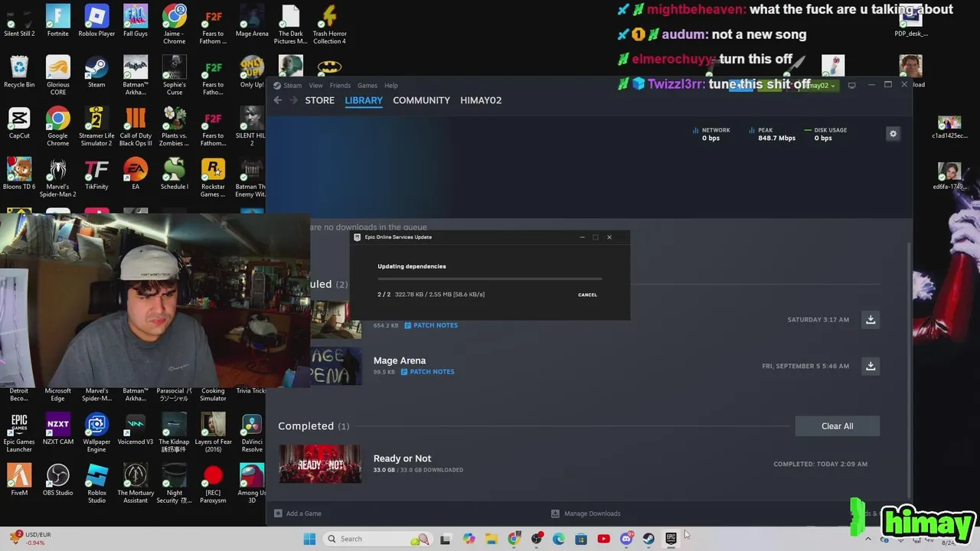Open the Games menu in Steam

click(x=367, y=86)
